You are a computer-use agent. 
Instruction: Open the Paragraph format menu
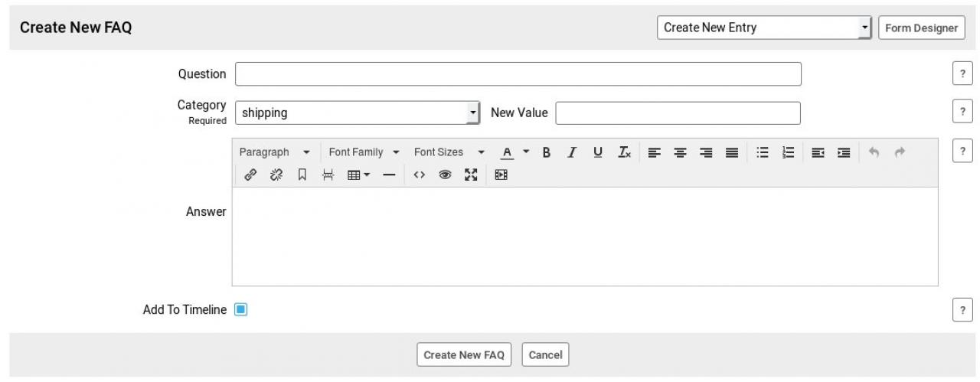click(274, 152)
